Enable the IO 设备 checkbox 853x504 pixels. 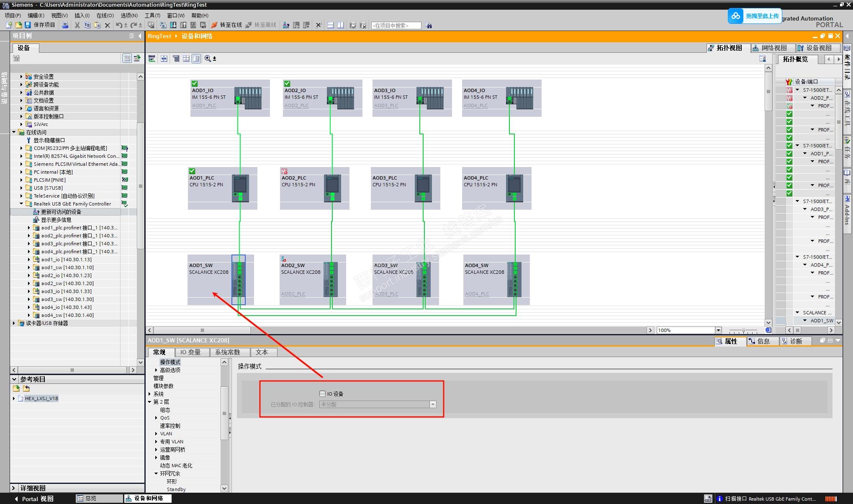click(x=322, y=393)
